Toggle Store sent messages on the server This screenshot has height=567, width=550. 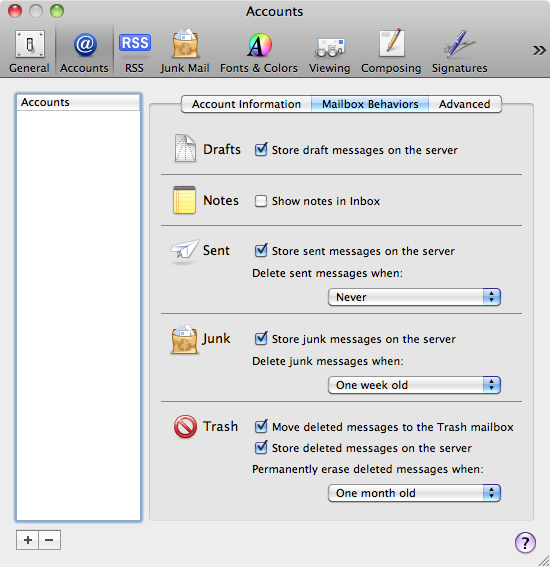click(x=261, y=251)
